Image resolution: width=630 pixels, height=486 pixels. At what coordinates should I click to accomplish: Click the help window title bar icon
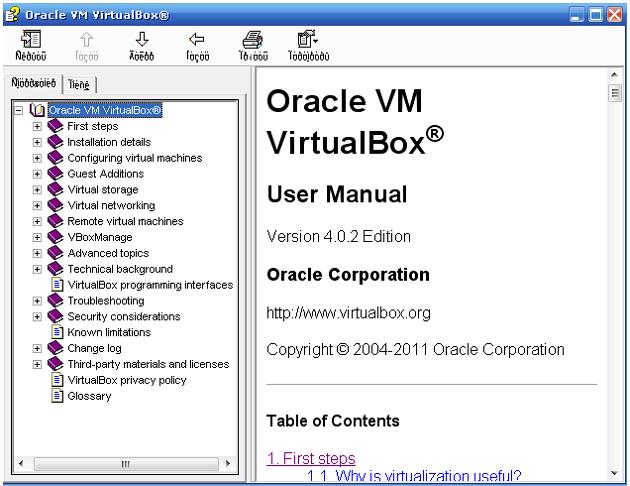pos(12,14)
